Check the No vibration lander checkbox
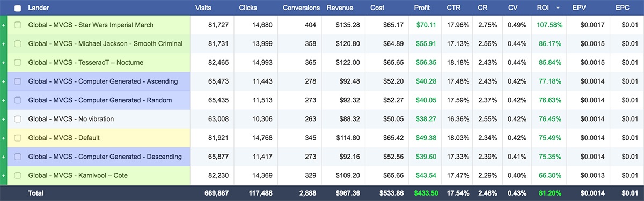This screenshot has height=201, width=644. [x=18, y=119]
